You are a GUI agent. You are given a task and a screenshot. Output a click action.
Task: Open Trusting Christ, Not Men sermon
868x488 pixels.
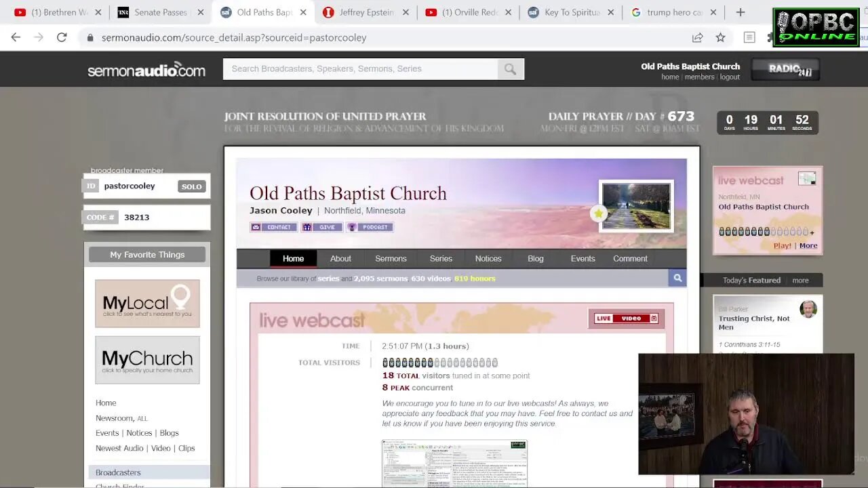pos(754,323)
